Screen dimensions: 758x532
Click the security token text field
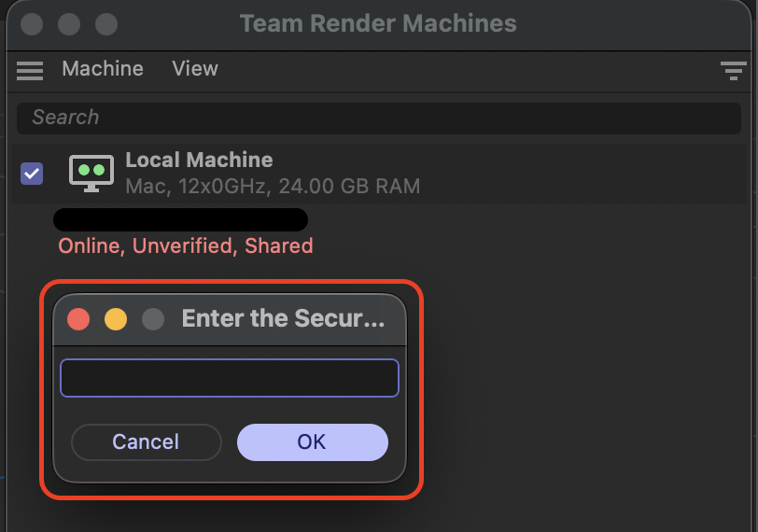(230, 378)
